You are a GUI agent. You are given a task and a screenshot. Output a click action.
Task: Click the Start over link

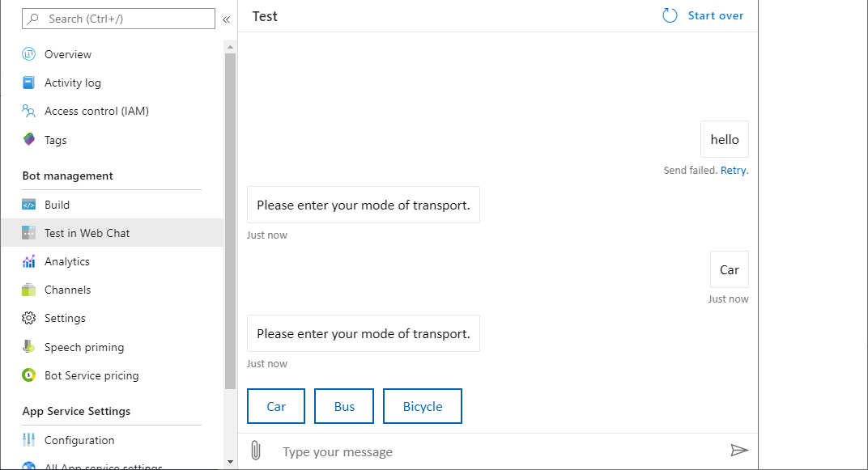click(x=715, y=15)
